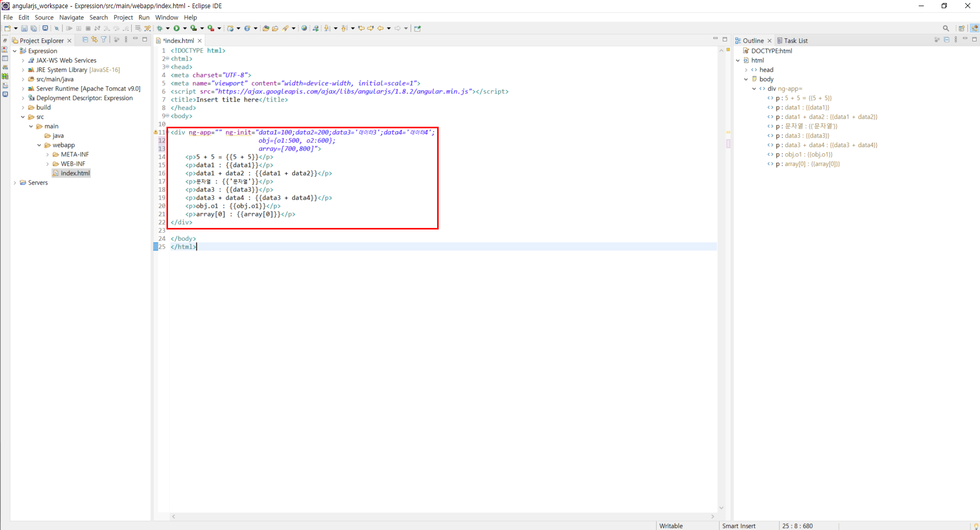
Task: Open the External Tools dropdown arrow
Action: [x=219, y=29]
